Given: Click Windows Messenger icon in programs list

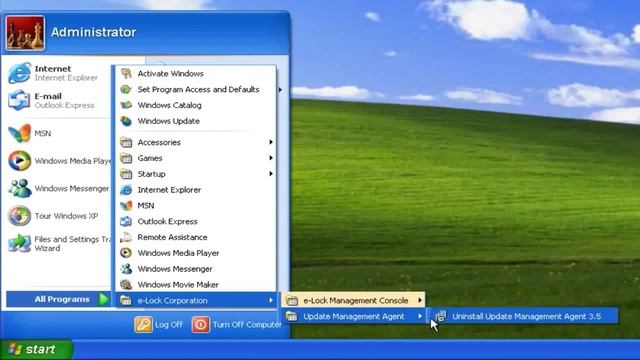Looking at the screenshot, I should (126, 269).
